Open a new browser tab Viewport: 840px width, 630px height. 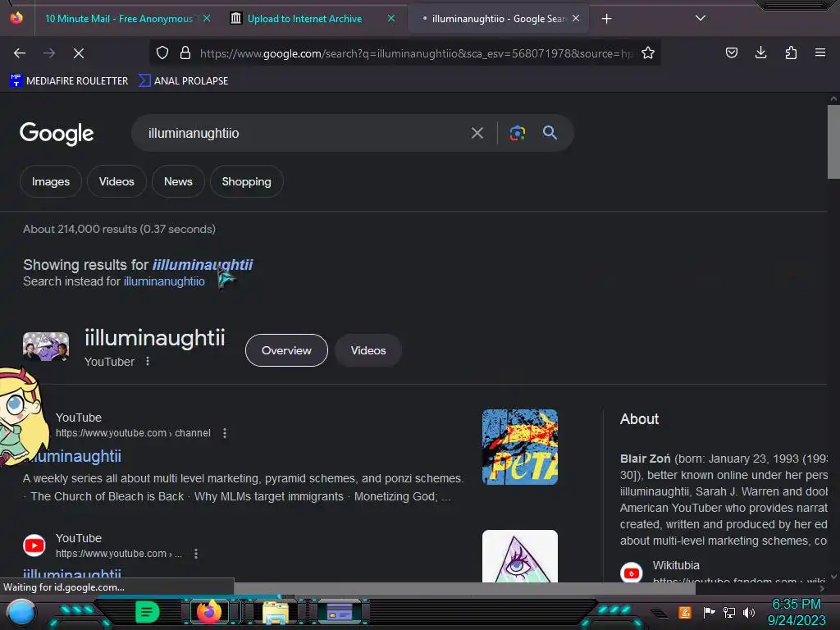pos(606,19)
